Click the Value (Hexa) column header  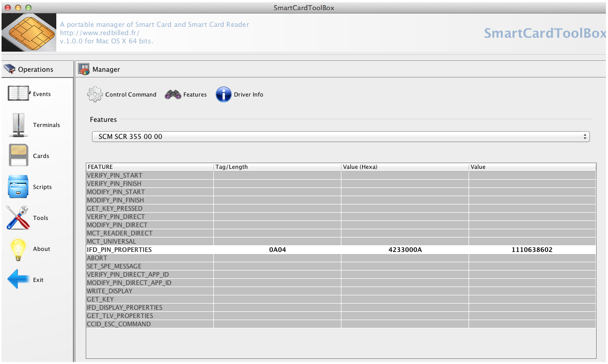[x=404, y=167]
